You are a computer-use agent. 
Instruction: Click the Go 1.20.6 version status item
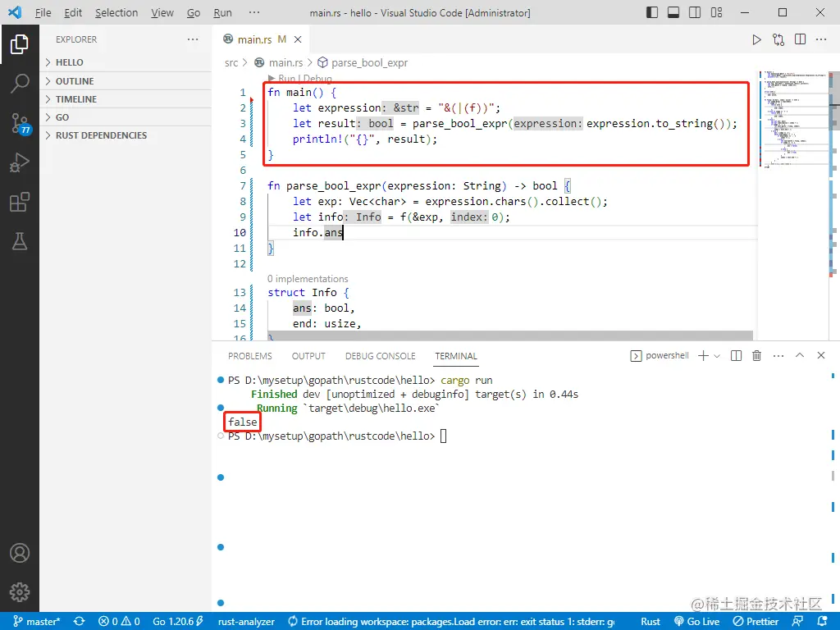point(178,622)
